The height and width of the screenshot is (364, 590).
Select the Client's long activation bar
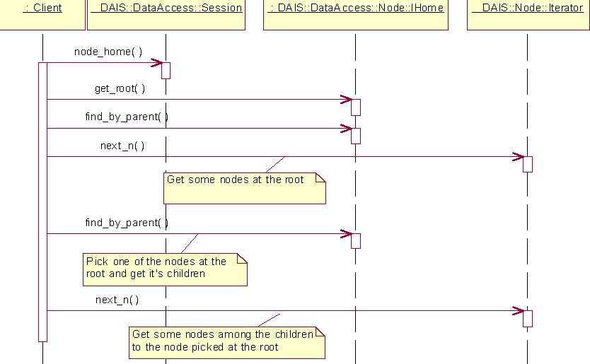tap(43, 202)
